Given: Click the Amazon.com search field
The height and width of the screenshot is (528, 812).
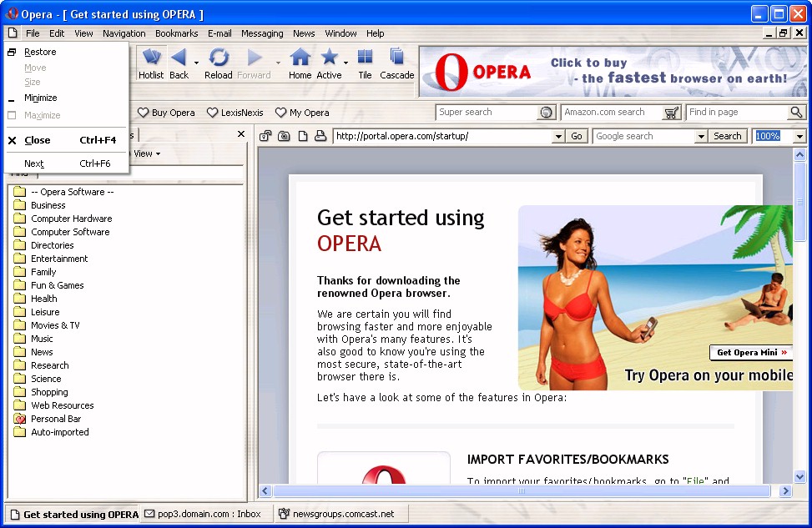Looking at the screenshot, I should (x=612, y=113).
